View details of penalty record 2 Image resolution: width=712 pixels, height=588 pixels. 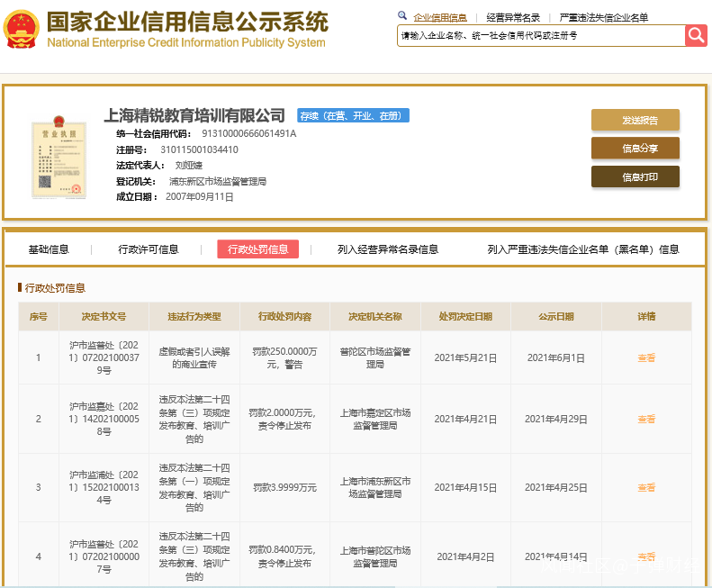click(x=646, y=419)
